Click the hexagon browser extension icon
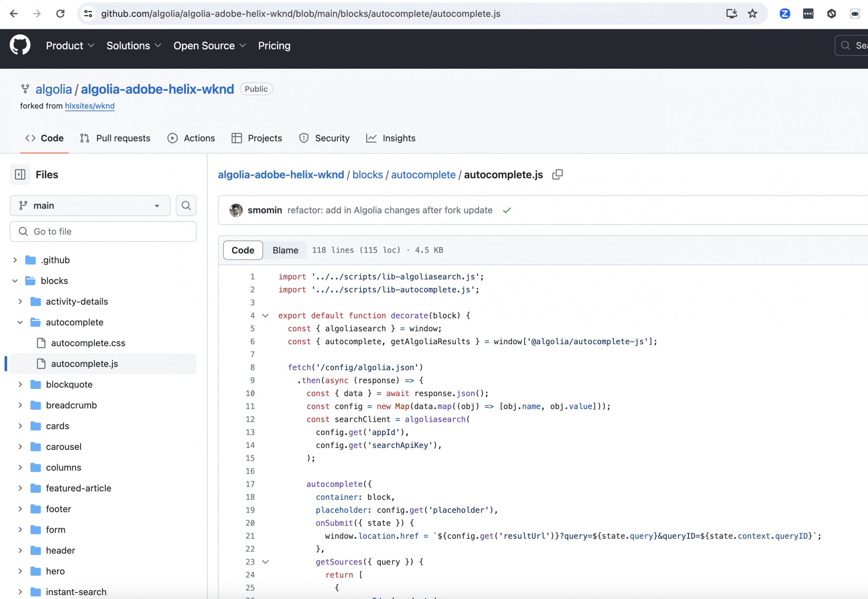 [831, 14]
